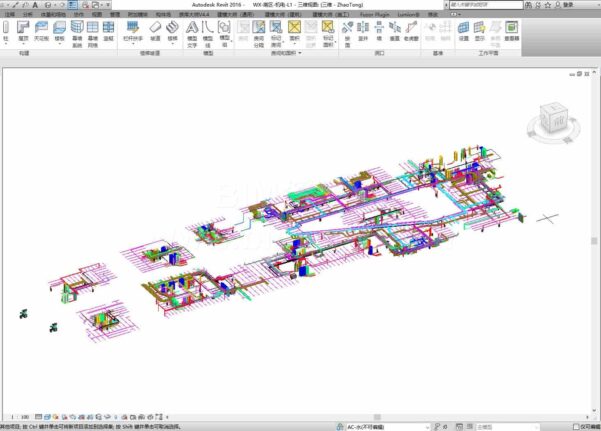Viewport: 601px width, 431px height.
Task: Select the Tag Room (标记房间) tool
Action: point(276,34)
